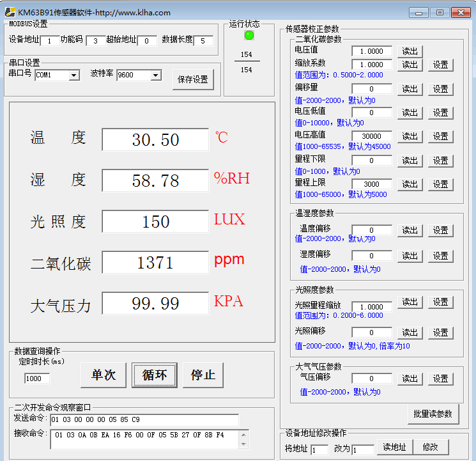Click 读出 button for 量程上限
476x461 pixels.
(410, 184)
